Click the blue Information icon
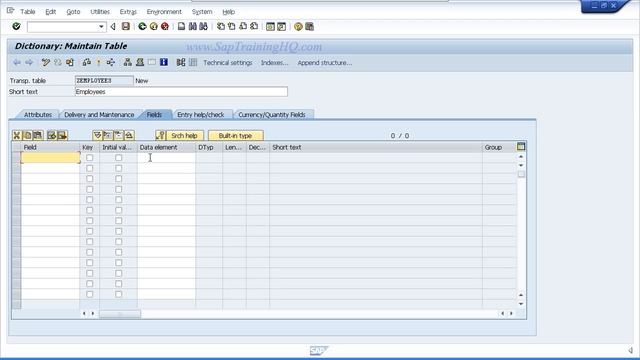This screenshot has height=360, width=640. coord(164,62)
